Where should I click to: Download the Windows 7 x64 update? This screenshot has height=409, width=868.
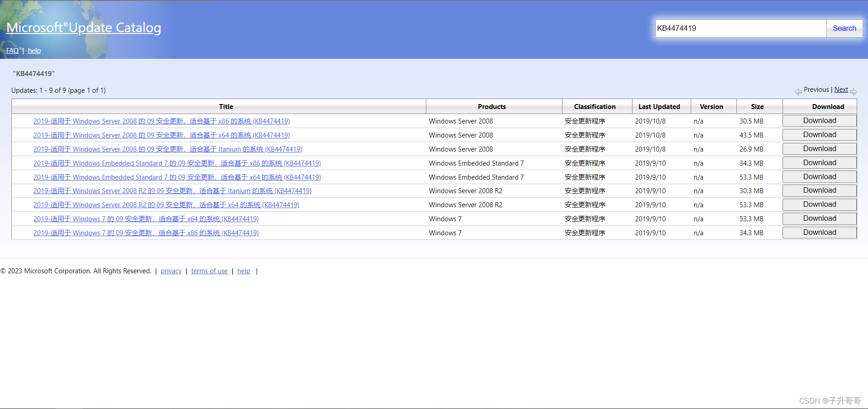point(820,219)
